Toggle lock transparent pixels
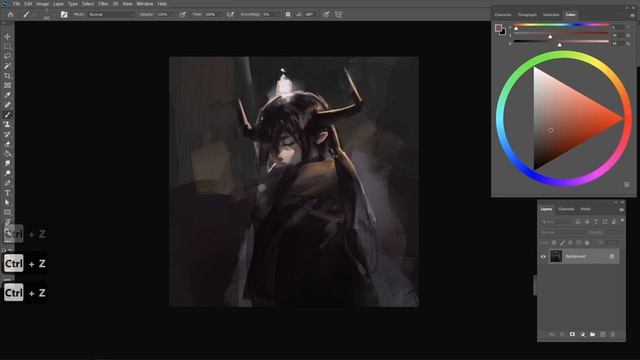This screenshot has width=640, height=360. click(x=554, y=242)
